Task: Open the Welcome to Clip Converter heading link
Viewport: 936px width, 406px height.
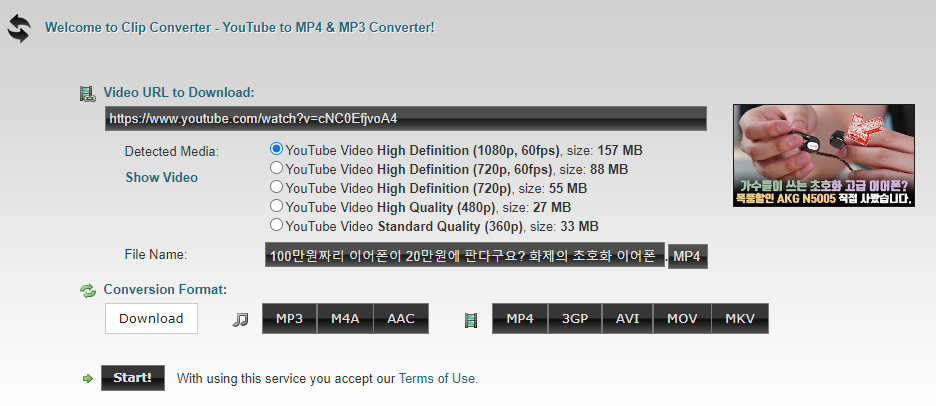Action: 240,27
